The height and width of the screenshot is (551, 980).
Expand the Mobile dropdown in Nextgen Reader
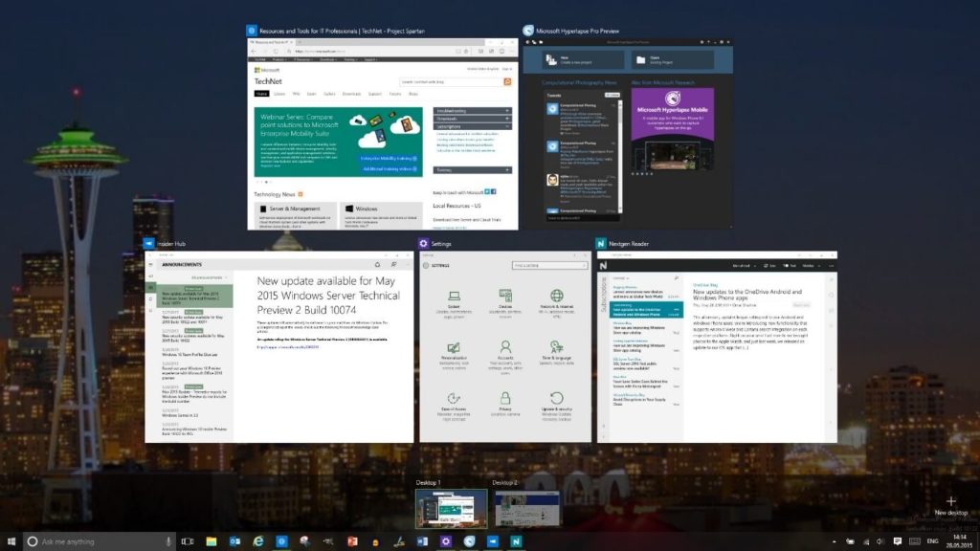pyautogui.click(x=812, y=266)
